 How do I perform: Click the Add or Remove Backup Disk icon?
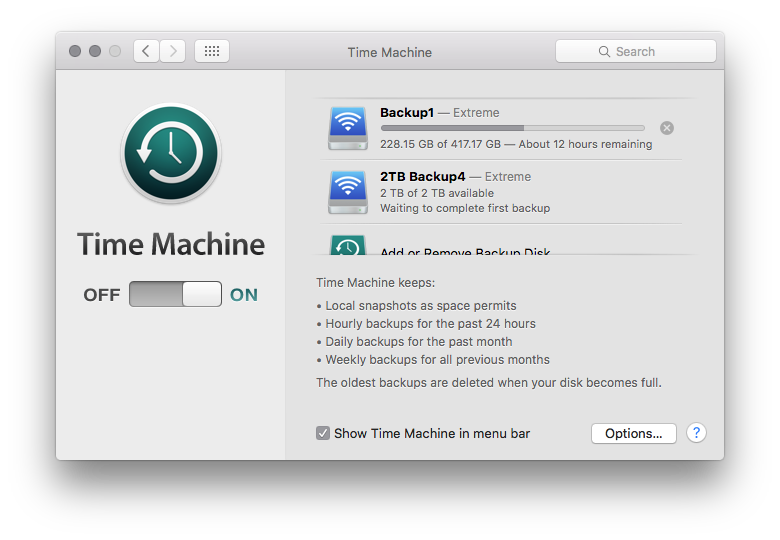coord(348,245)
